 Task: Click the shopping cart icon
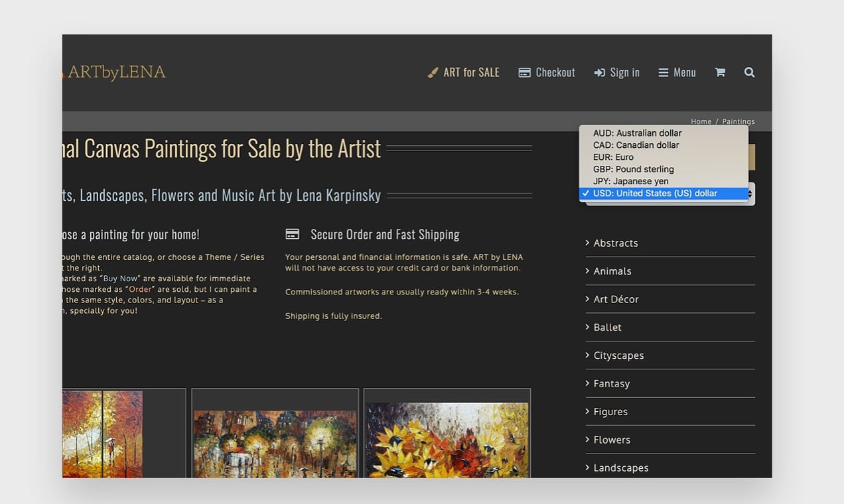click(x=720, y=72)
